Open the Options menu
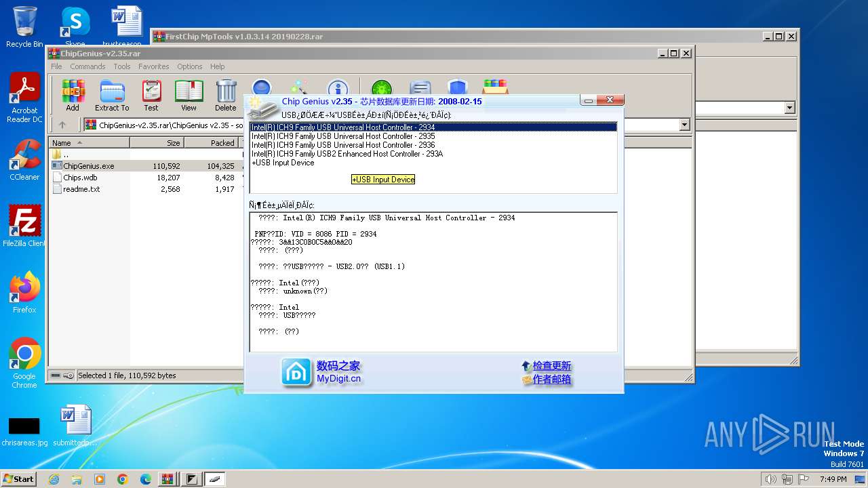This screenshot has height=488, width=868. [190, 66]
